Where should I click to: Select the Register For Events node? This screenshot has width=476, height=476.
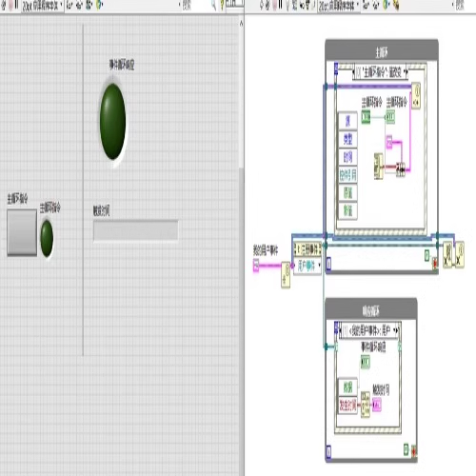point(307,258)
